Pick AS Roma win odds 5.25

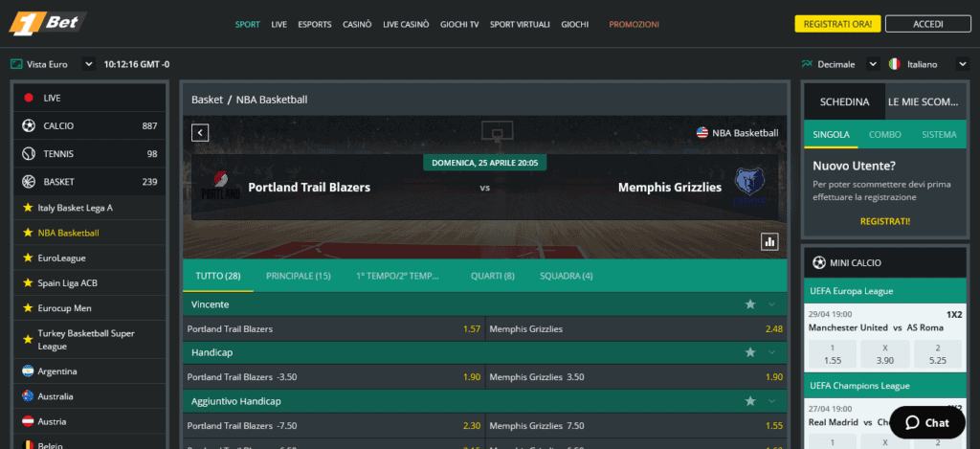pos(938,354)
